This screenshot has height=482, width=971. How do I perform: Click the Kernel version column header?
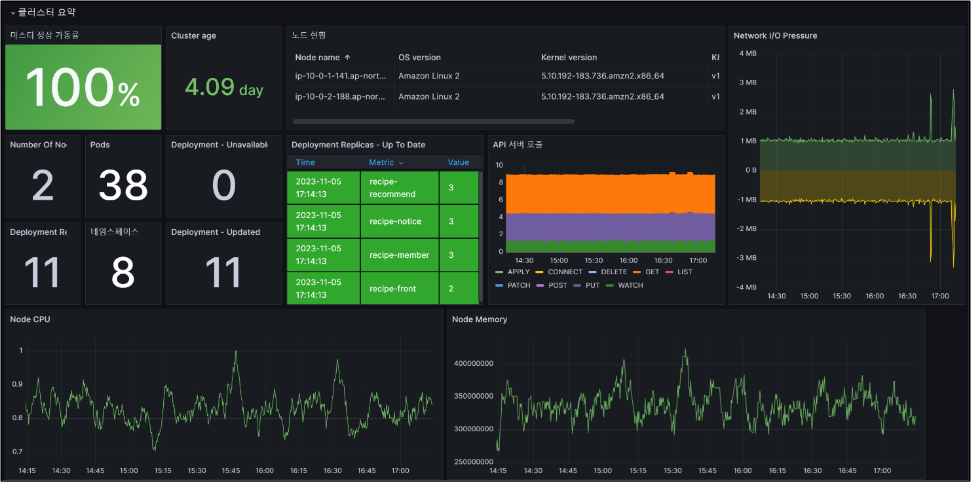[x=568, y=57]
